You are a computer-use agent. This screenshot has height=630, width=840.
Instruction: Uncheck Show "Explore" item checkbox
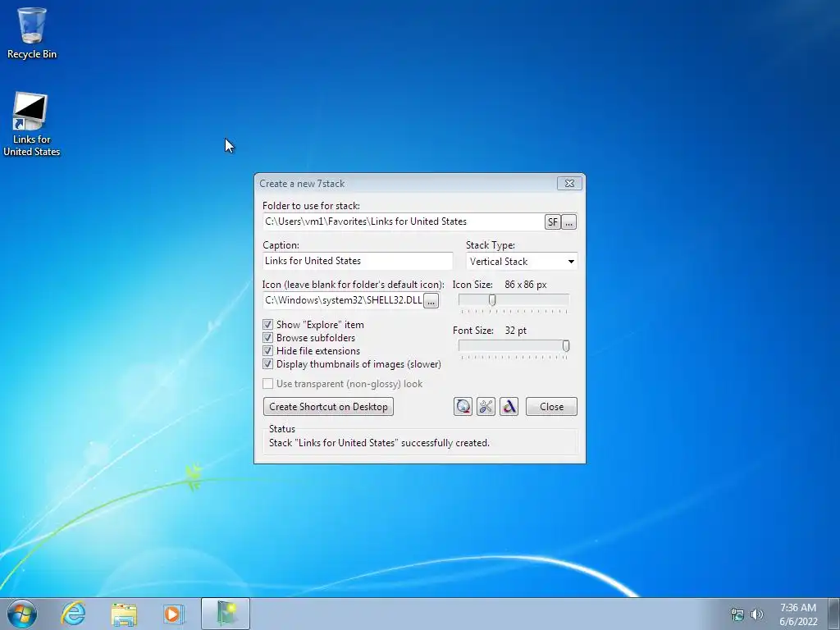click(268, 325)
